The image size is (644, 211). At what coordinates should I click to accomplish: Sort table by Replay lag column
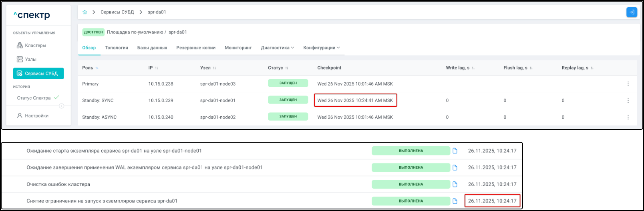click(592, 68)
